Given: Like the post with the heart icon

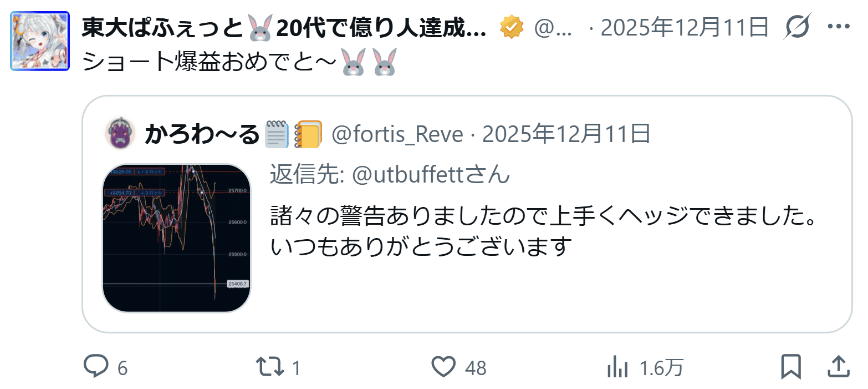Looking at the screenshot, I should (x=443, y=367).
